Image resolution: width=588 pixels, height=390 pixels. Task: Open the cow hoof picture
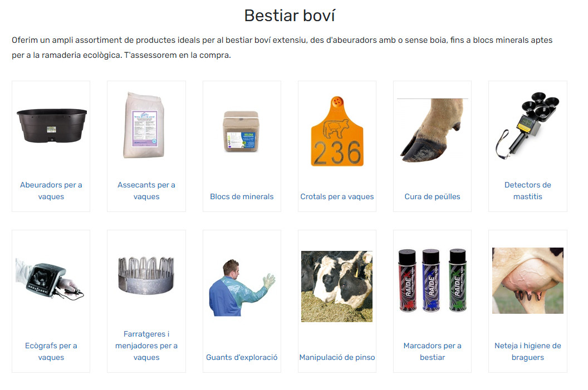[433, 130]
